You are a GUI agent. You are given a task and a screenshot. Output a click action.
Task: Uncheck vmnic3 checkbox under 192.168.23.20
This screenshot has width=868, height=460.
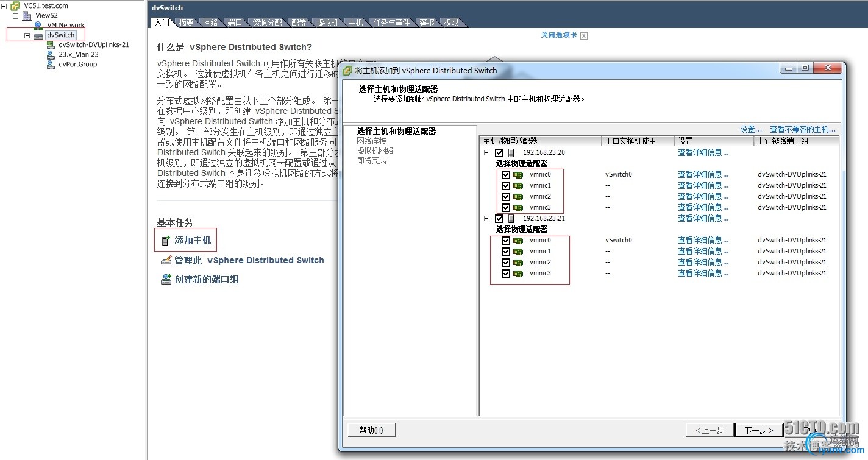coord(505,207)
